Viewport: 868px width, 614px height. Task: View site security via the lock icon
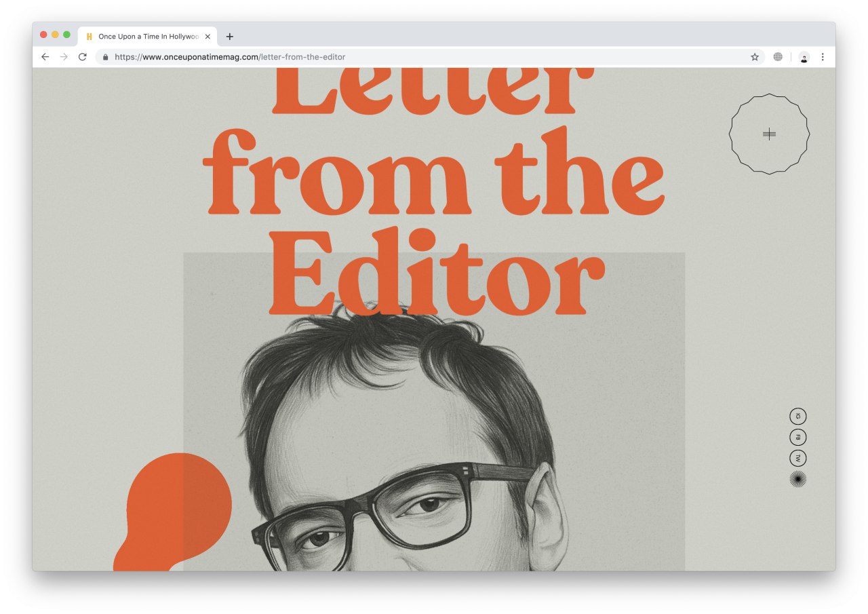coord(105,57)
